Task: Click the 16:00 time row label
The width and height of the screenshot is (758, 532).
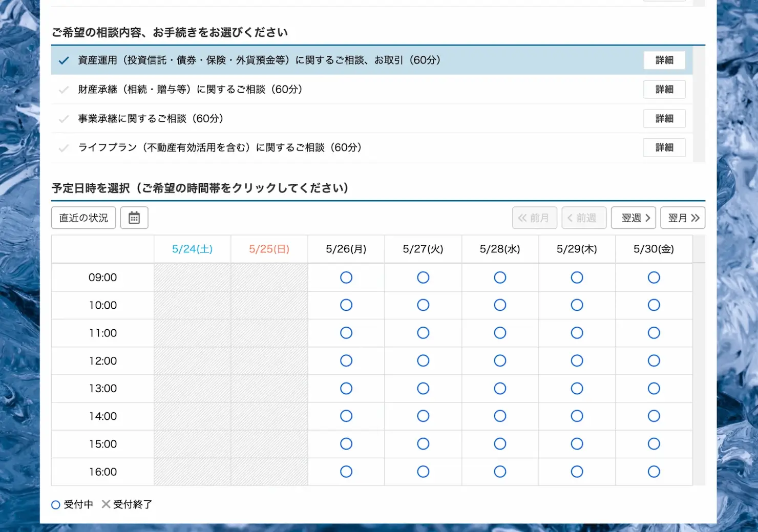Action: tap(103, 472)
